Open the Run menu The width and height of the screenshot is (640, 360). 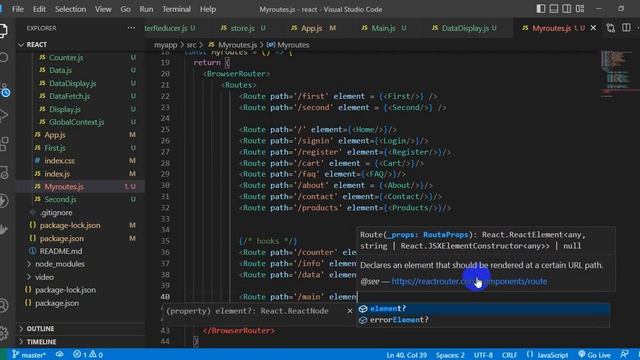[146, 9]
